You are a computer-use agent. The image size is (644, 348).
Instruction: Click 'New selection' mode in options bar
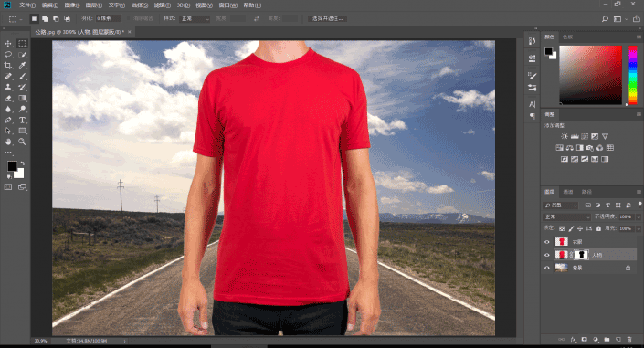(x=35, y=18)
